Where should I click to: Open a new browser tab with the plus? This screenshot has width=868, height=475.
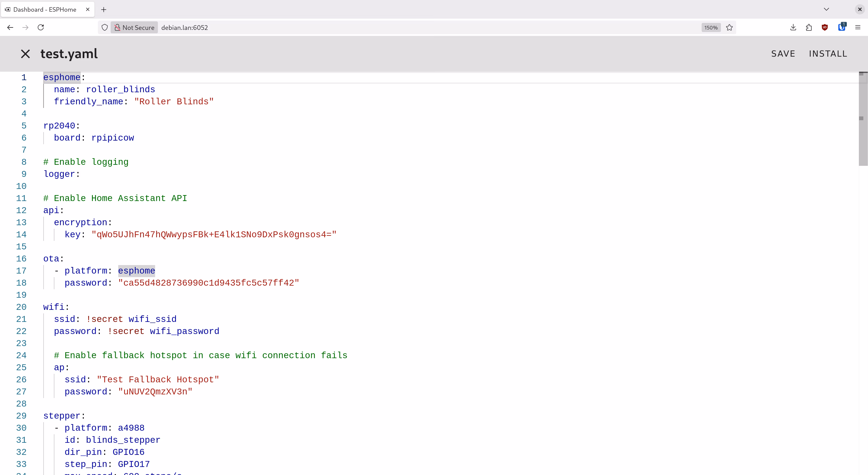point(104,10)
